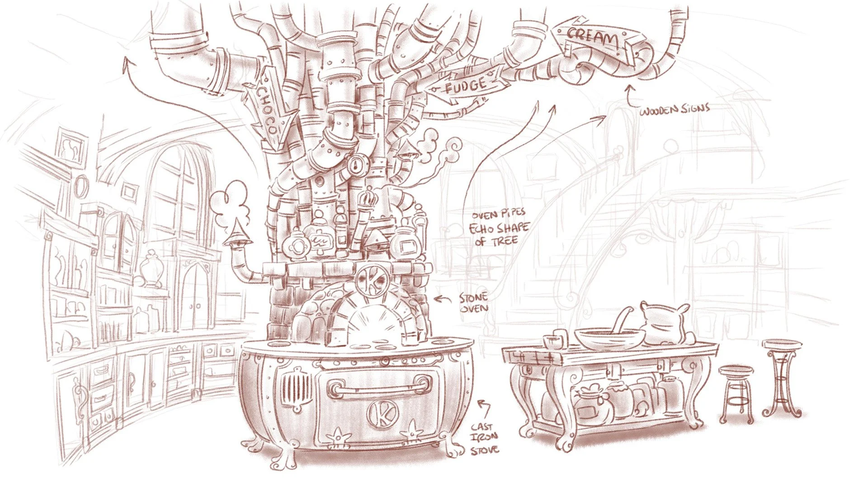Select the 'CAST IRON STOVE' annotation

[484, 438]
